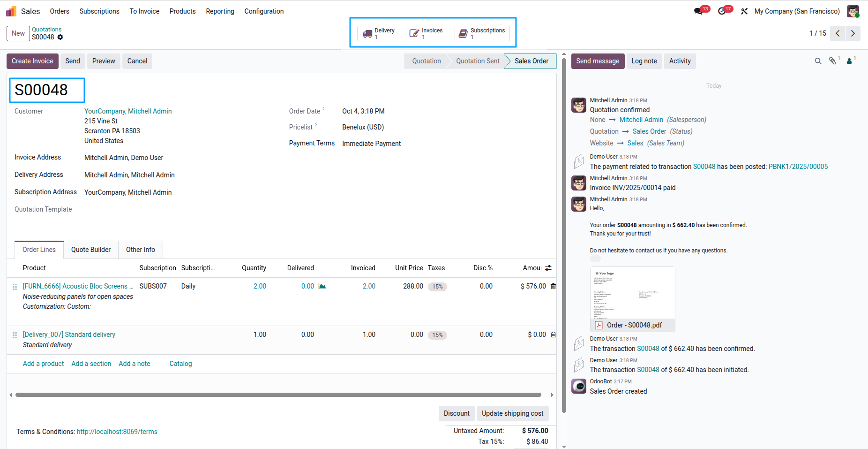The width and height of the screenshot is (868, 449).
Task: Open the activities clock icon
Action: click(722, 11)
